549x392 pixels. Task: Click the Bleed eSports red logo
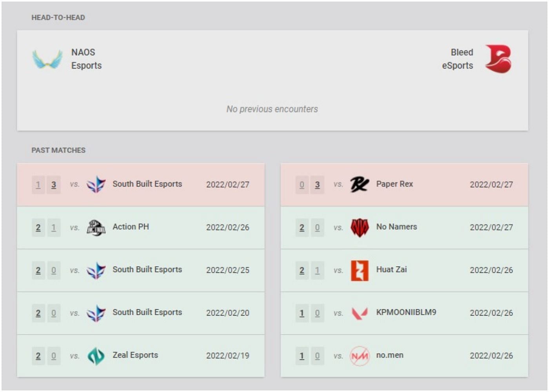pyautogui.click(x=498, y=59)
